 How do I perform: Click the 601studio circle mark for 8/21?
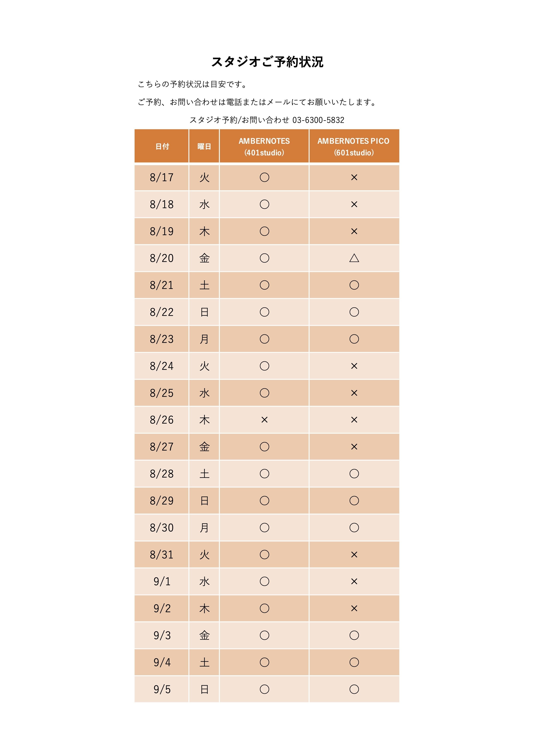354,285
